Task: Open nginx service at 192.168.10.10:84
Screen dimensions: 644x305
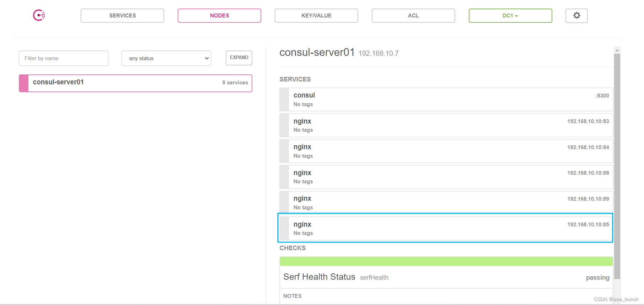Action: [x=446, y=151]
